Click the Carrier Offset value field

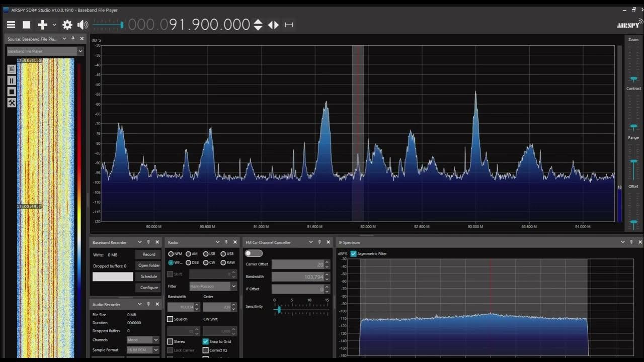click(x=298, y=264)
